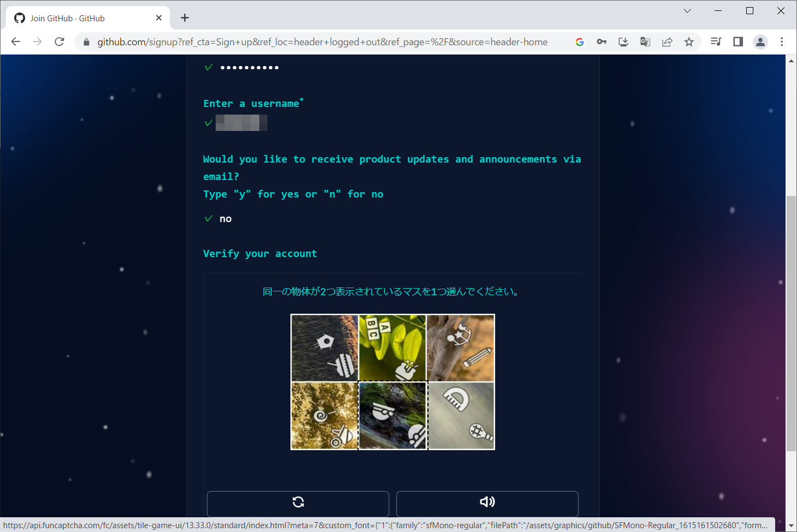Translate this page using the translate icon
This screenshot has width=797, height=532.
(645, 42)
